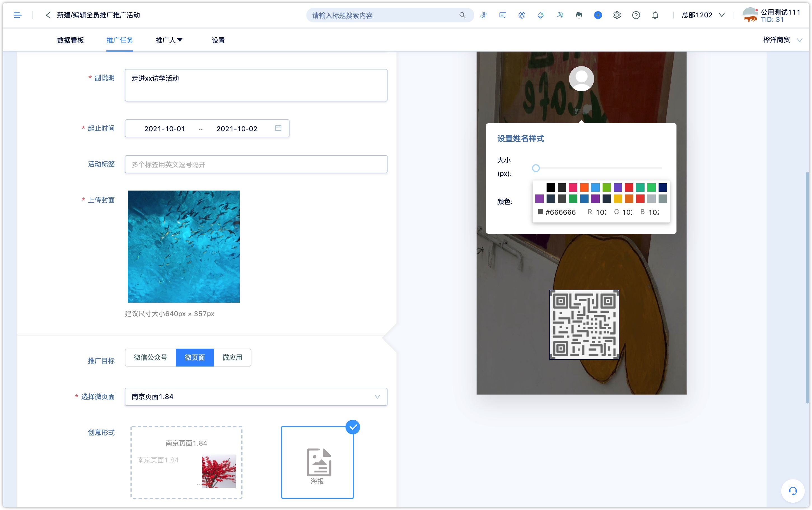The width and height of the screenshot is (812, 510).
Task: Pick the lime green color swatch
Action: [x=606, y=187]
